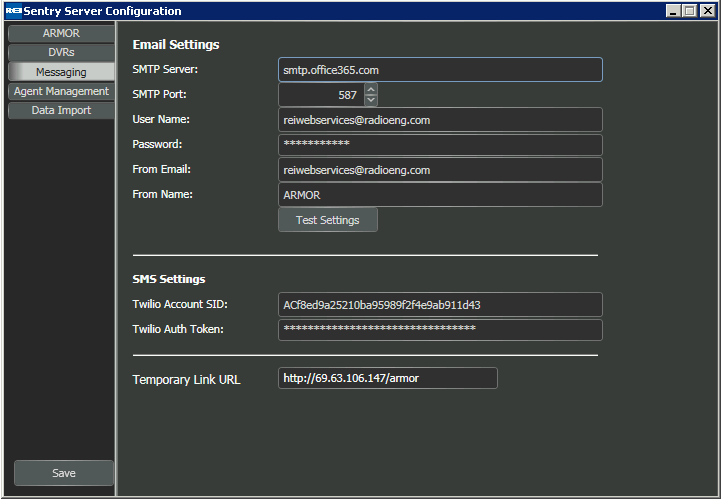Click the SMTP Port: label

coord(159,95)
